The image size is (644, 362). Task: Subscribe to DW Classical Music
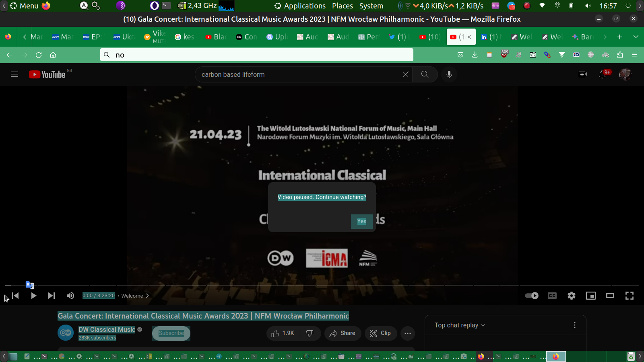171,333
